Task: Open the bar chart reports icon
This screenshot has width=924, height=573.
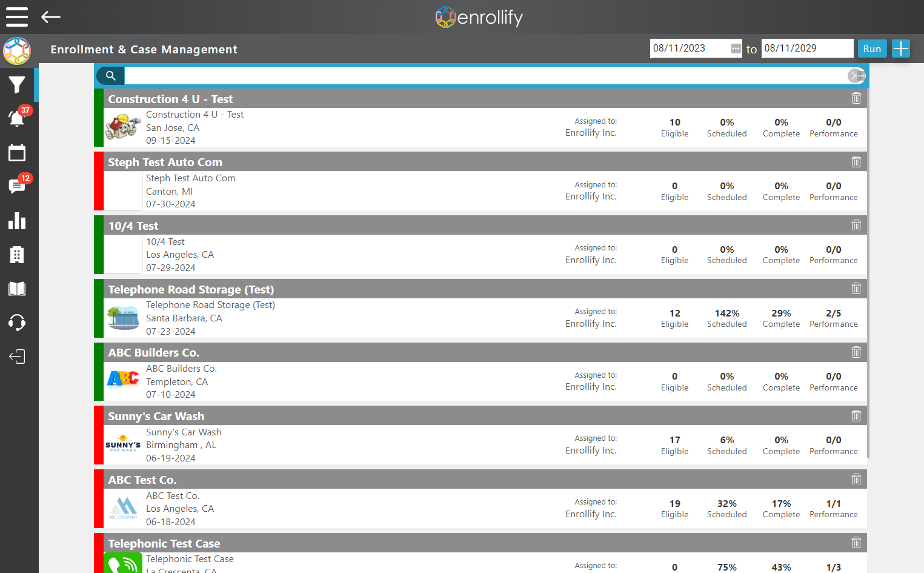Action: (x=17, y=221)
